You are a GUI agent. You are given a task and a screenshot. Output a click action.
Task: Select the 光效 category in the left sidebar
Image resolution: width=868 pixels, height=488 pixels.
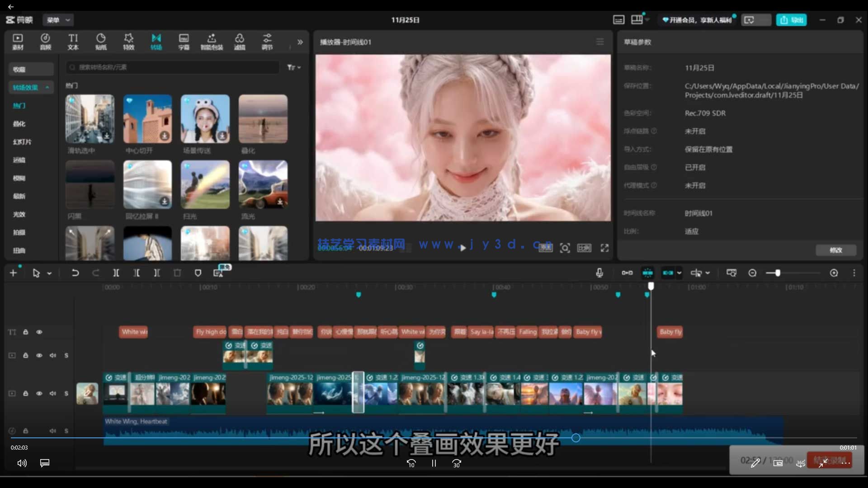(x=19, y=214)
